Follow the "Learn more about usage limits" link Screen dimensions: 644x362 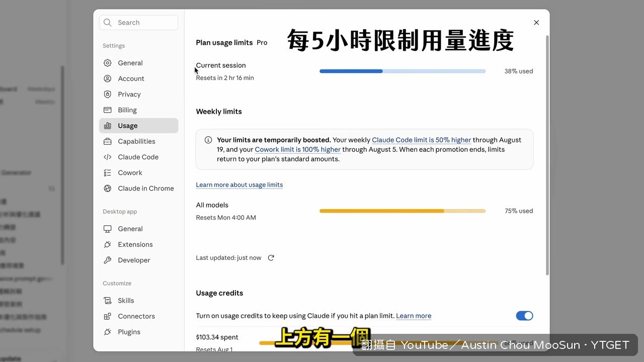tap(239, 185)
